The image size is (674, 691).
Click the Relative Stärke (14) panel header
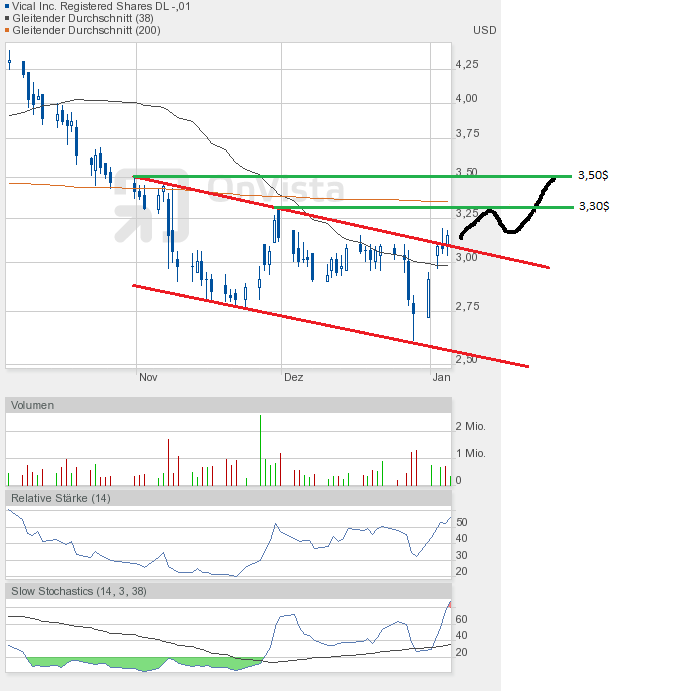point(228,498)
